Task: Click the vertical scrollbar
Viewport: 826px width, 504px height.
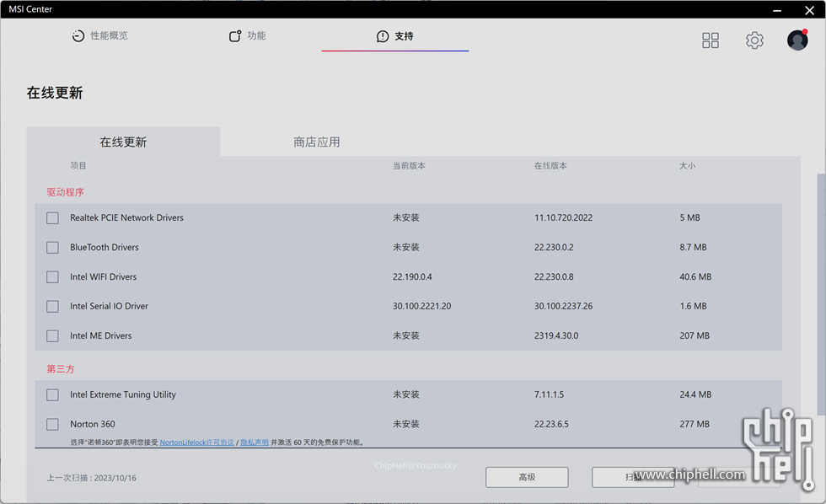Action: click(x=821, y=295)
